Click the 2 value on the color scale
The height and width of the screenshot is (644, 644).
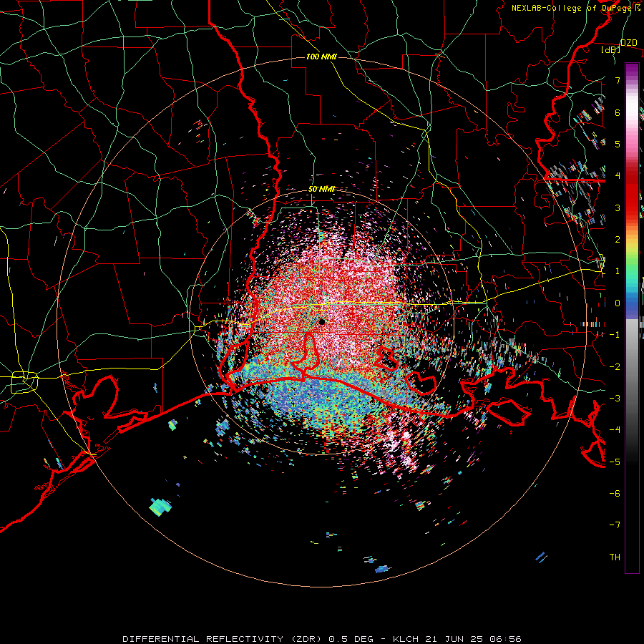pos(618,240)
